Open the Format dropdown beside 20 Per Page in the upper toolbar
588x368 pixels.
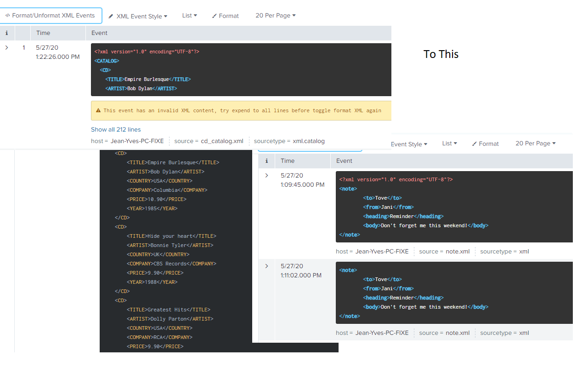coord(226,16)
